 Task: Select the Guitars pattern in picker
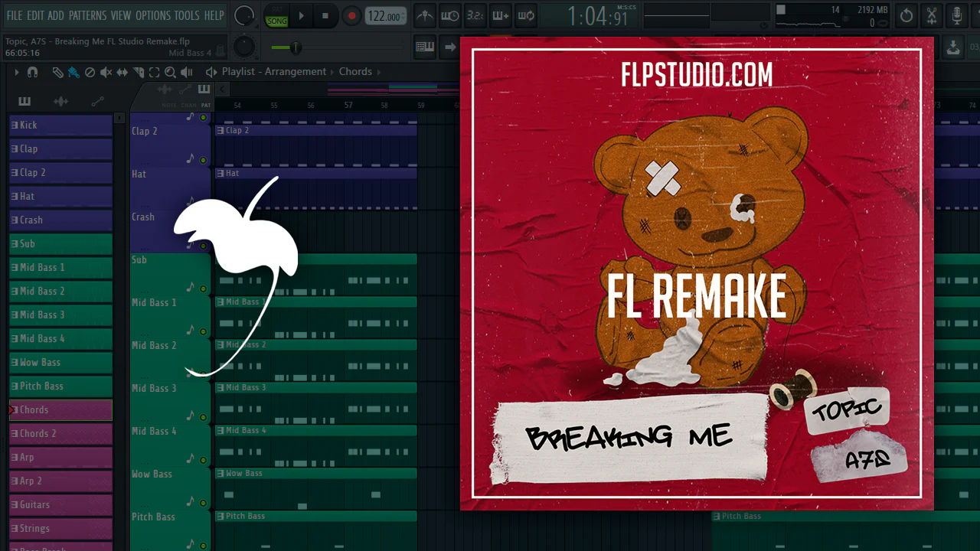click(60, 505)
